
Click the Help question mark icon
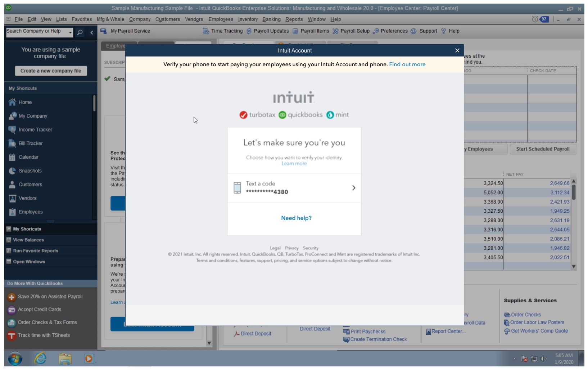coord(443,31)
